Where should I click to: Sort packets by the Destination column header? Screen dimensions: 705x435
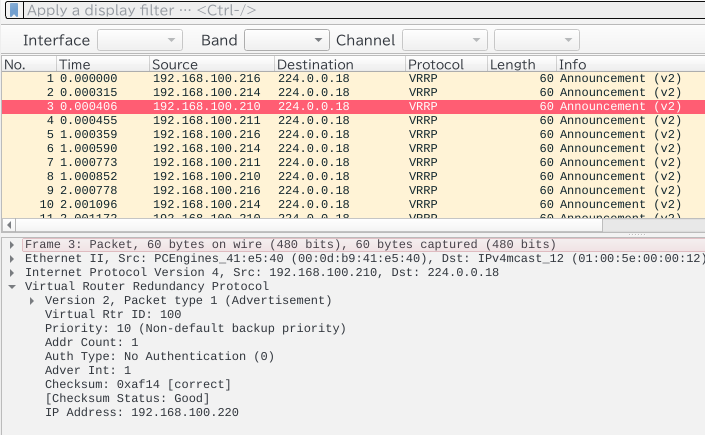coord(340,64)
